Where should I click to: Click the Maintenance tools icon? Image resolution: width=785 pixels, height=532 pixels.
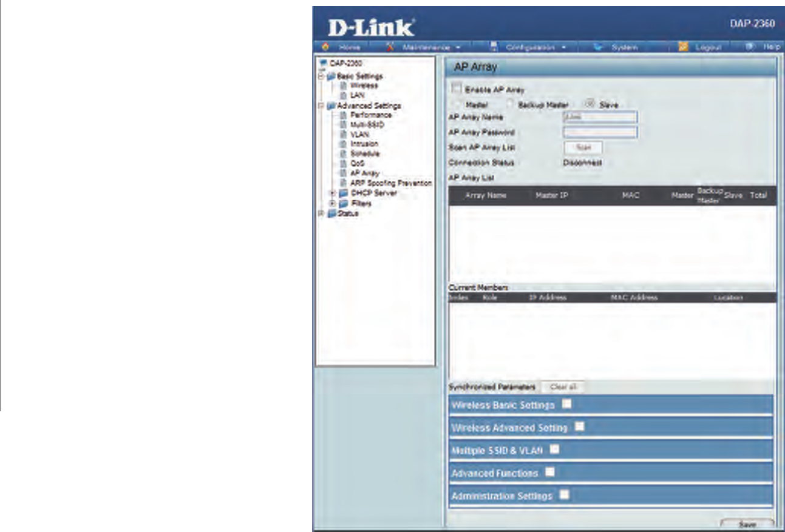[x=390, y=47]
